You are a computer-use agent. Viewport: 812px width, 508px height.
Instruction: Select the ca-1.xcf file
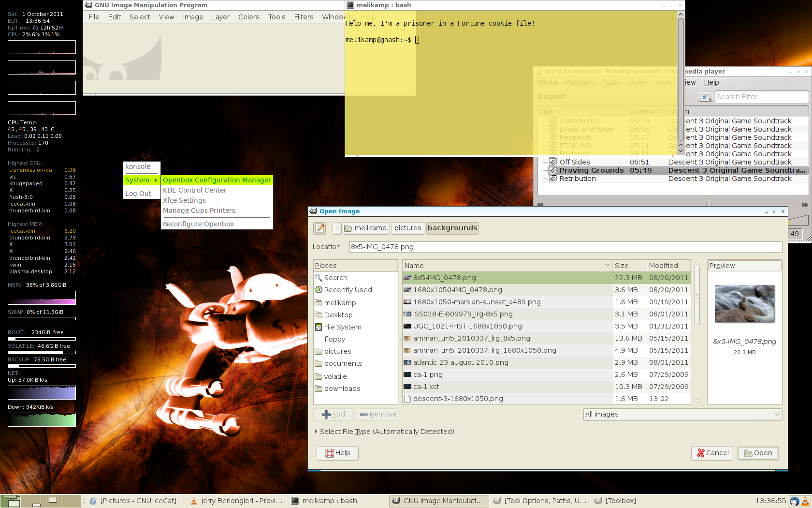546,387
